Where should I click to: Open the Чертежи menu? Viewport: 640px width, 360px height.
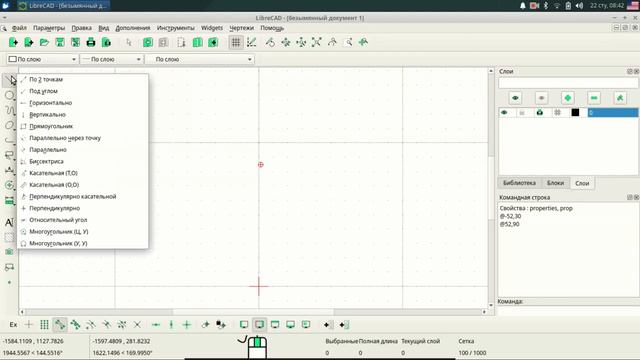coord(242,28)
